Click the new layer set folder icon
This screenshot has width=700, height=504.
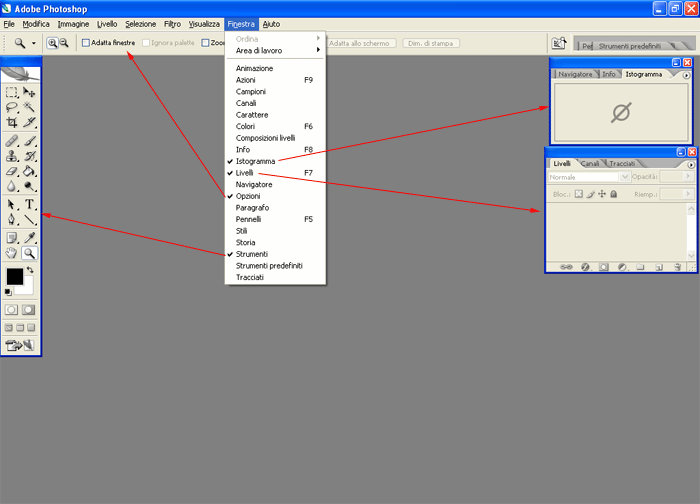(x=641, y=267)
